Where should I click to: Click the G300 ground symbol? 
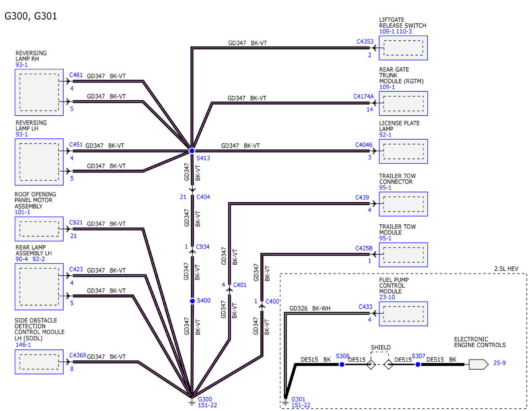[x=192, y=401]
